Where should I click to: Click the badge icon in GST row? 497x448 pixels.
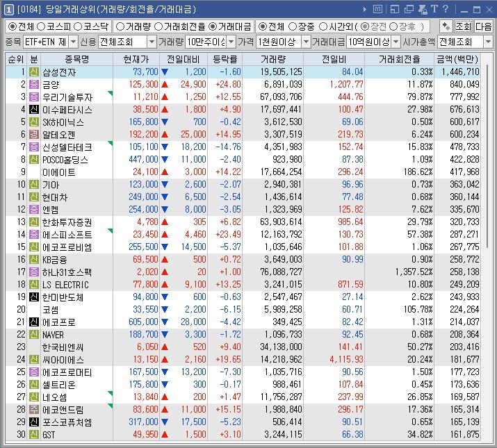click(34, 434)
